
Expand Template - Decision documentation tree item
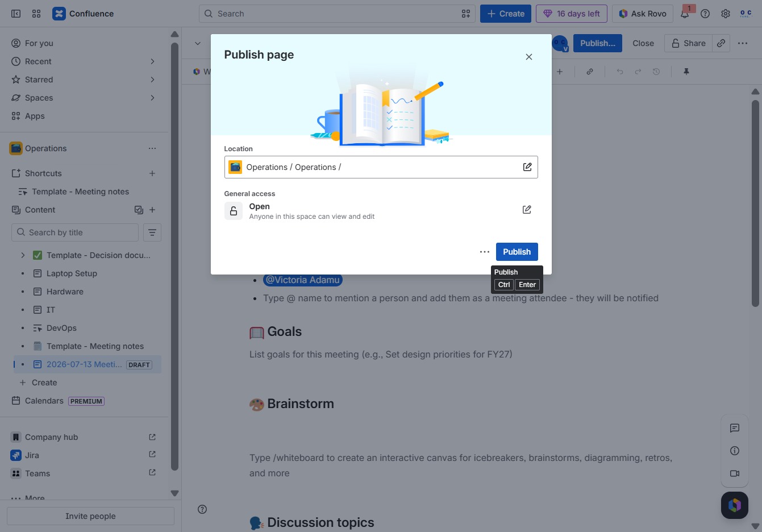point(23,255)
